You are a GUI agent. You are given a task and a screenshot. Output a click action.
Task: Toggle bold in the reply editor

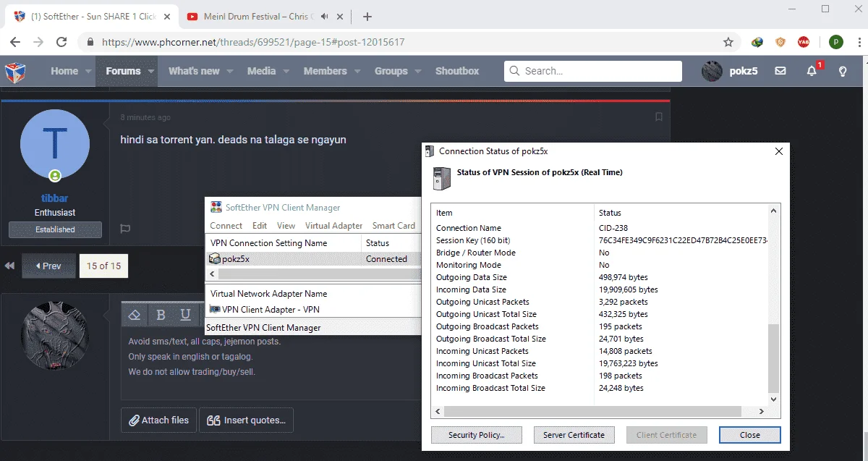coord(161,314)
